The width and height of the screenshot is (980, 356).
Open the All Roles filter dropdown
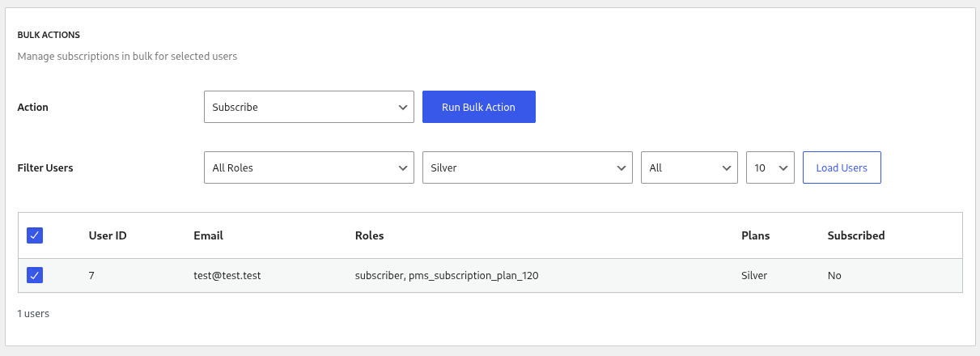309,167
